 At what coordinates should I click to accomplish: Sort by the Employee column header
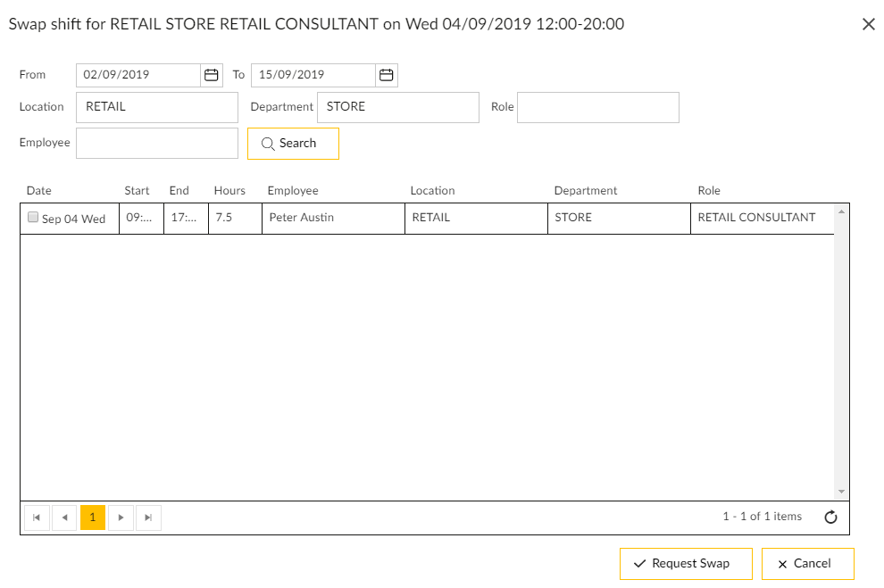[x=293, y=190]
